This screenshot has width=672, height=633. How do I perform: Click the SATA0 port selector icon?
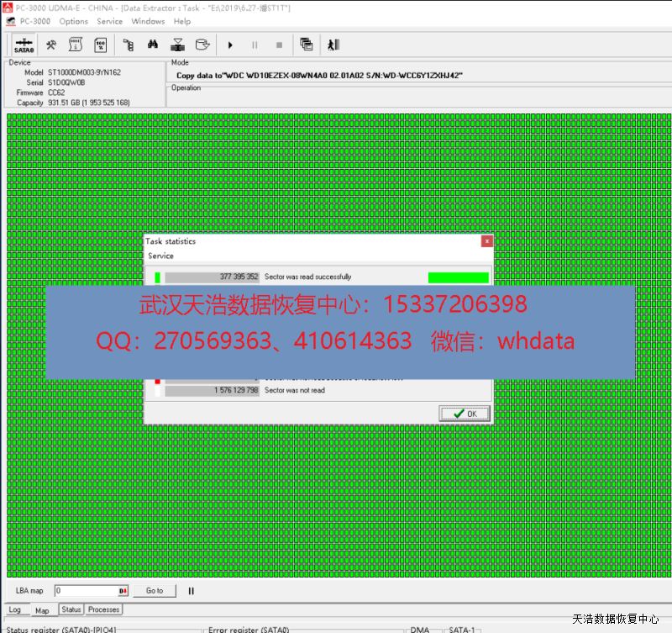pyautogui.click(x=24, y=45)
